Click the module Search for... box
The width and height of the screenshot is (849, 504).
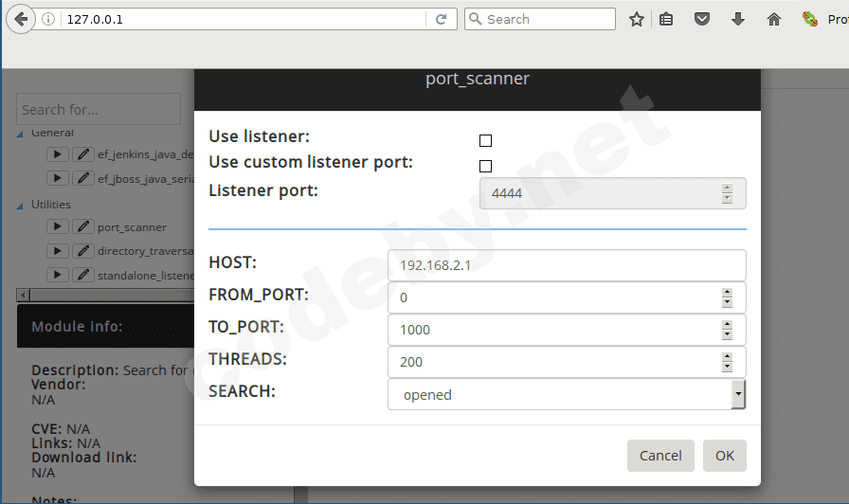pos(99,110)
